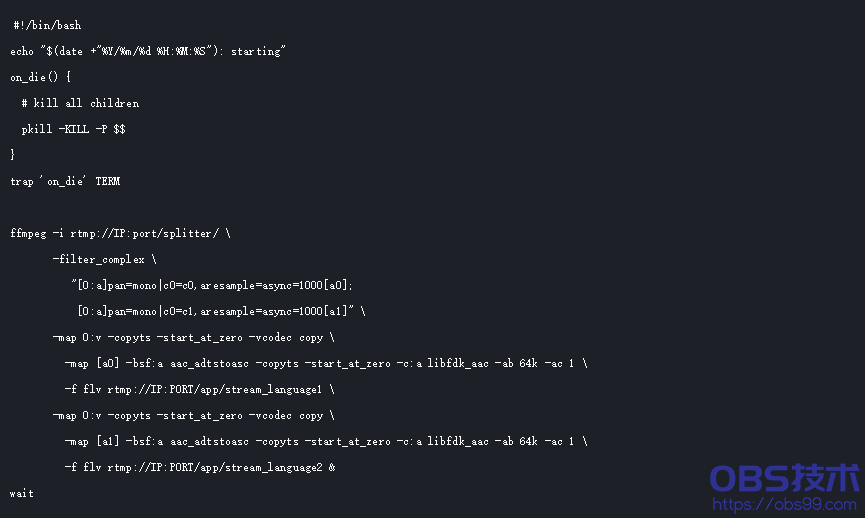Click the pan=mono c0=c0 filter line
This screenshot has width=865, height=519.
(212, 285)
